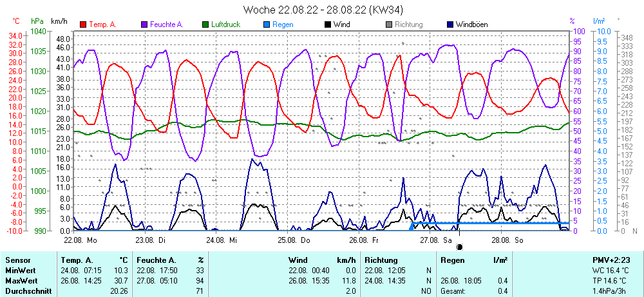
Task: Click the purple Feuchte A. legend swatch
Action: coord(144,25)
